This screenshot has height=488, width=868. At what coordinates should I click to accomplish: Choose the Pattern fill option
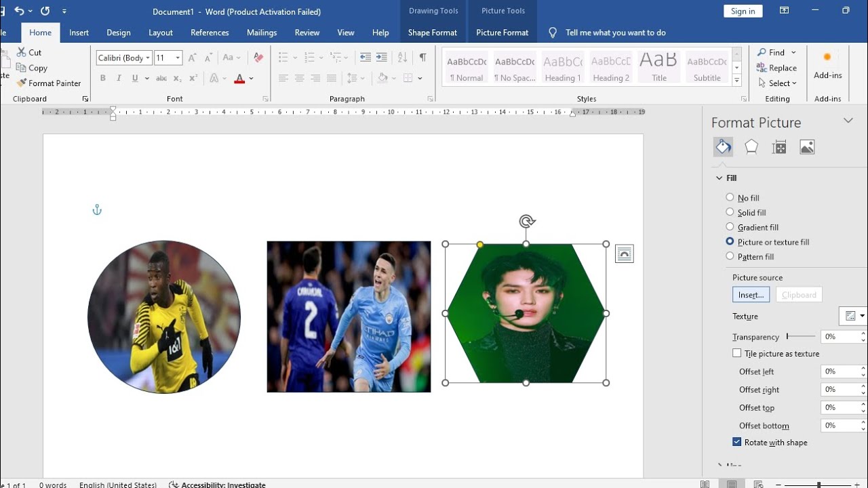point(730,256)
